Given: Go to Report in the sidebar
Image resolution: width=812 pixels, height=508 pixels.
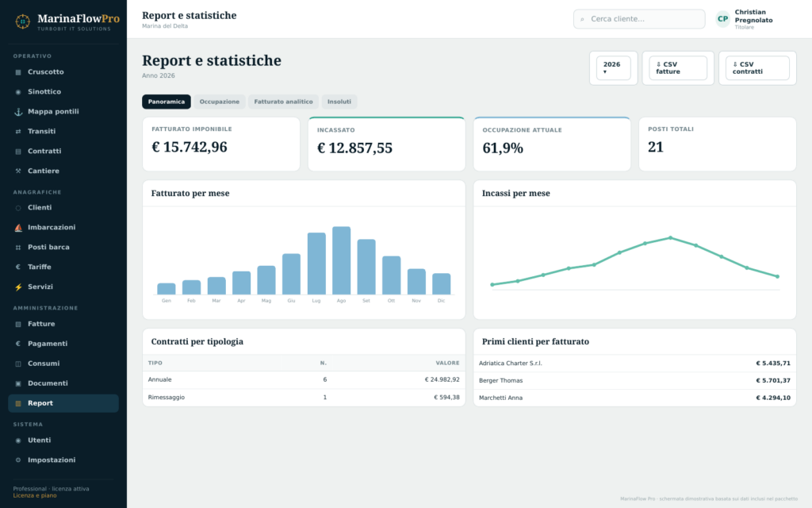Looking at the screenshot, I should [x=63, y=403].
